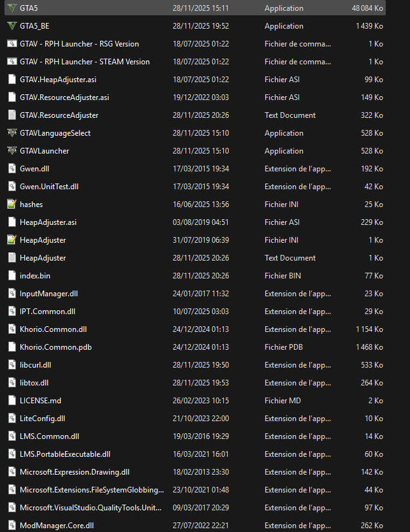Click the IPT.Common.dll file icon
This screenshot has height=532, width=410.
pyautogui.click(x=12, y=312)
